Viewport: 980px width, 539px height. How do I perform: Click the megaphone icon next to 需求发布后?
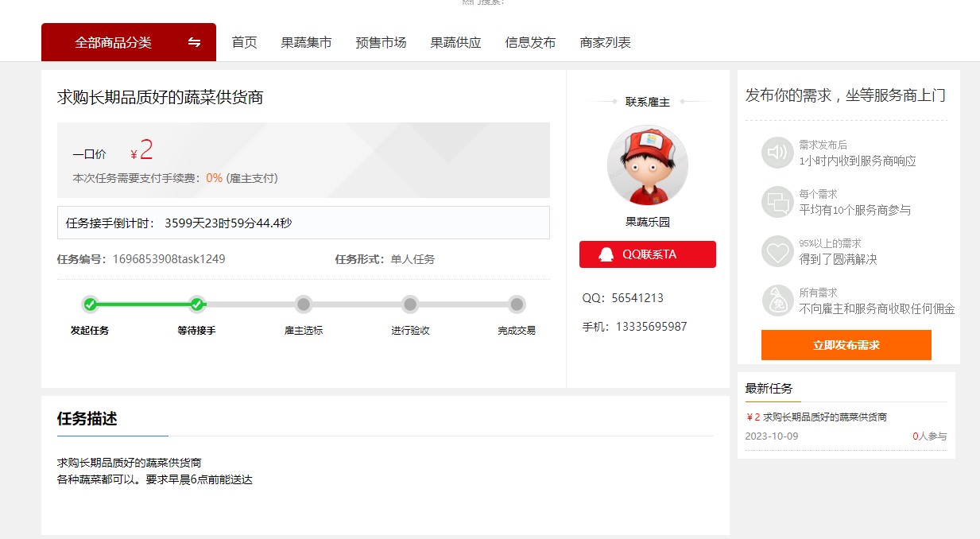coord(777,153)
